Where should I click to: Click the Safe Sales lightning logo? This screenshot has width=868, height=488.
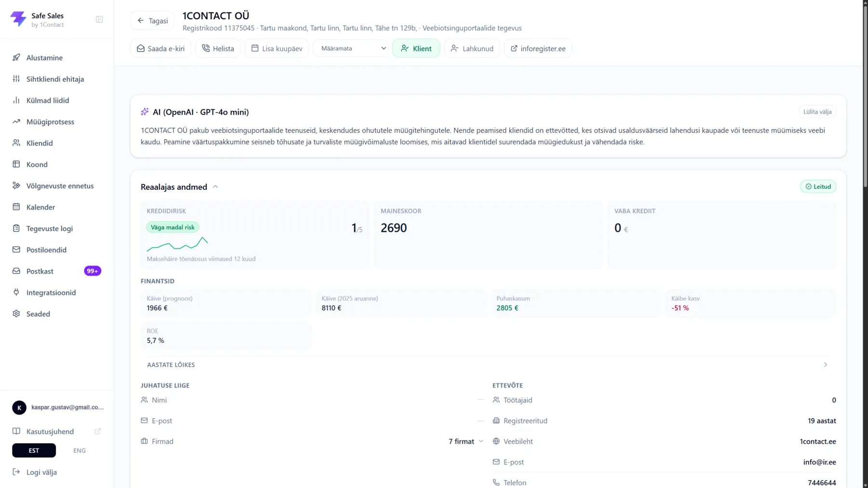point(18,19)
